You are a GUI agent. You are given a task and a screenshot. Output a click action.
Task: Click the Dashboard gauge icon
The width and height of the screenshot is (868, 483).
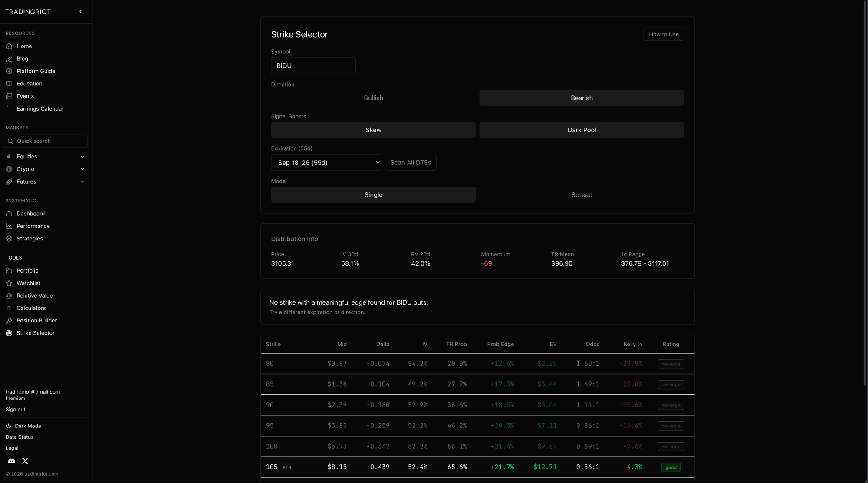[9, 214]
